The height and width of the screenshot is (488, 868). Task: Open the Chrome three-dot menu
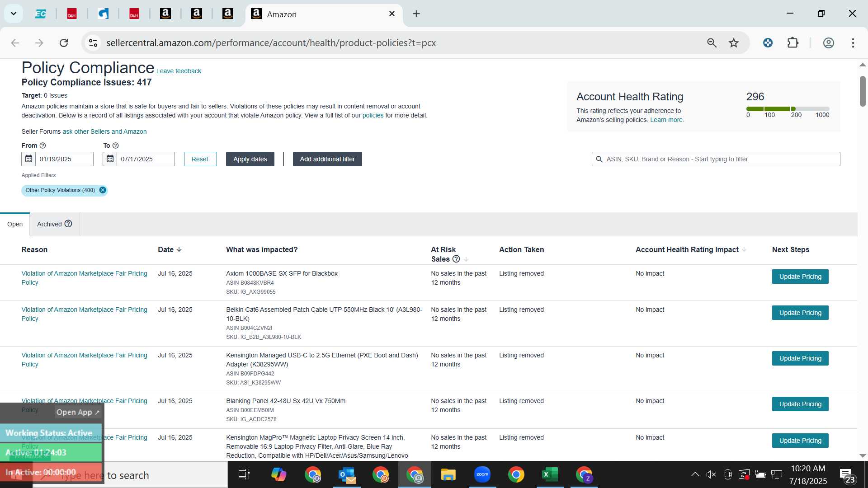click(853, 43)
